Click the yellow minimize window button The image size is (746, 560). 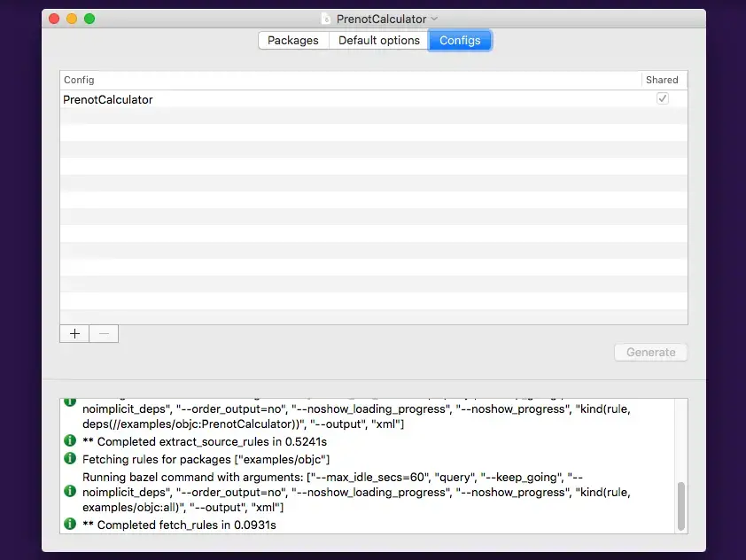click(x=72, y=19)
